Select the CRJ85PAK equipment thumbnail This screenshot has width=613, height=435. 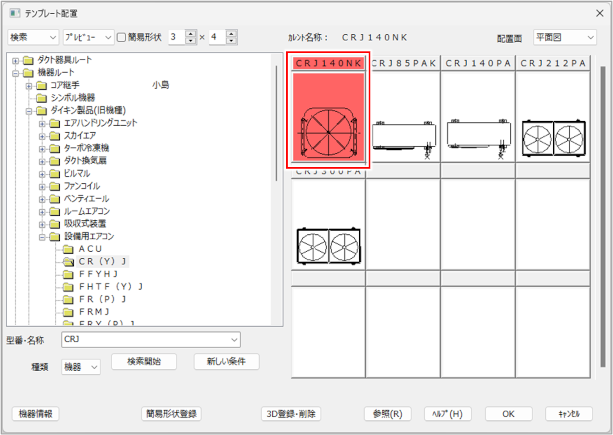click(403, 120)
